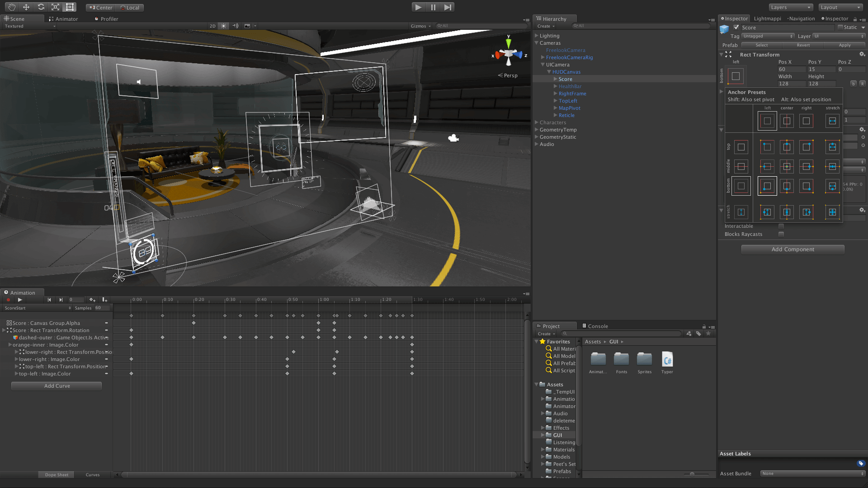Toggle scene audio speaker icon

(x=235, y=26)
